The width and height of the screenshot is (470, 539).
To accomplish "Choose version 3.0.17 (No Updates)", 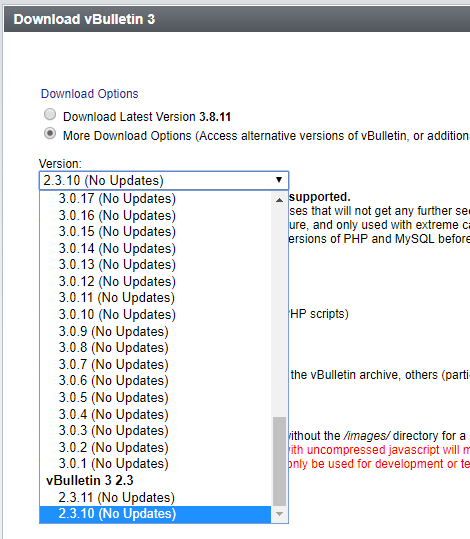I will (155, 199).
